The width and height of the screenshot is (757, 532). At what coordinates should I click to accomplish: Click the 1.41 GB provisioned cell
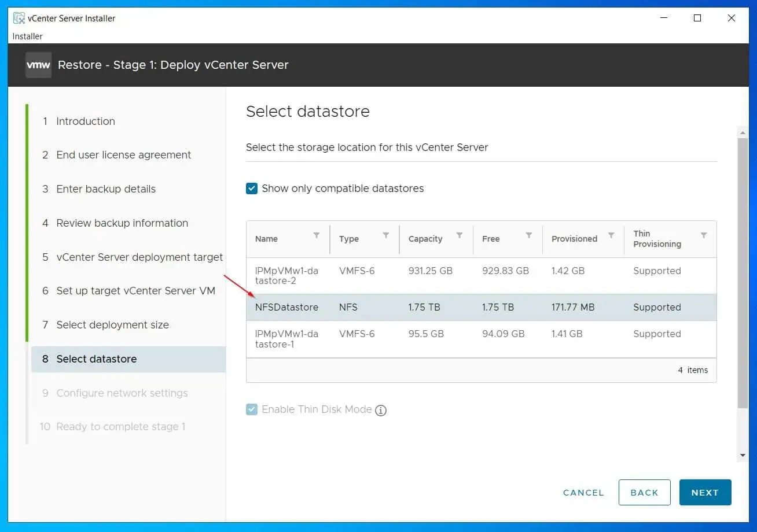(567, 334)
